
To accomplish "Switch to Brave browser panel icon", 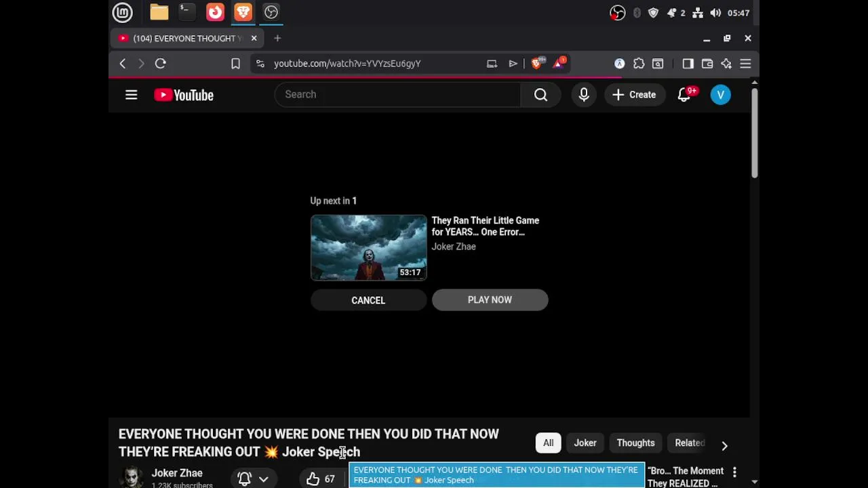I will point(243,12).
